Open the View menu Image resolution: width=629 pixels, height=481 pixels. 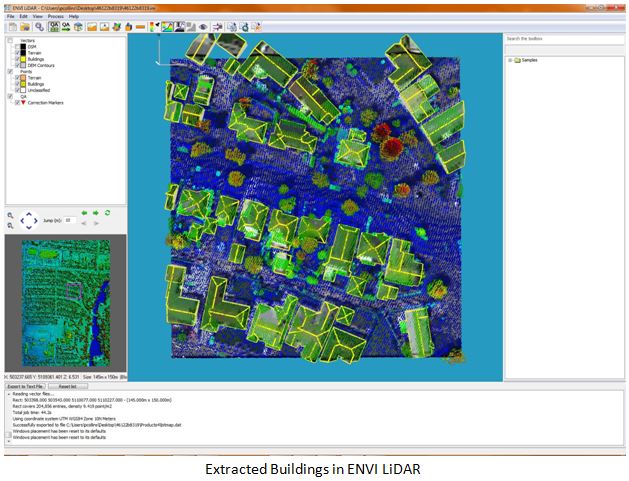(x=37, y=16)
